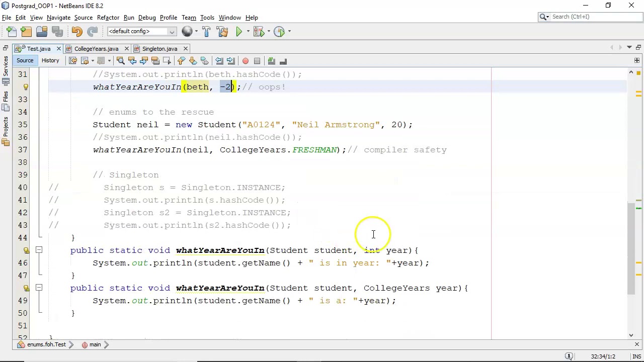The height and width of the screenshot is (362, 644).
Task: Open the Tools menu
Action: pos(207,17)
